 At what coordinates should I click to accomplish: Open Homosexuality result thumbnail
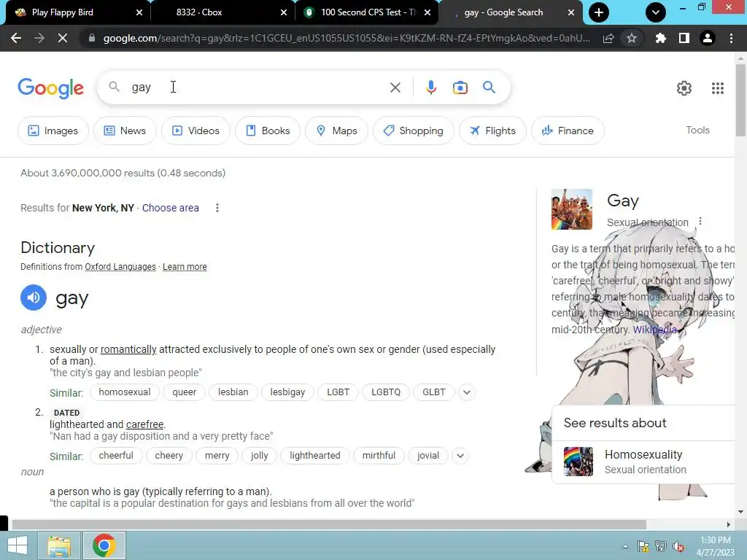(x=578, y=462)
